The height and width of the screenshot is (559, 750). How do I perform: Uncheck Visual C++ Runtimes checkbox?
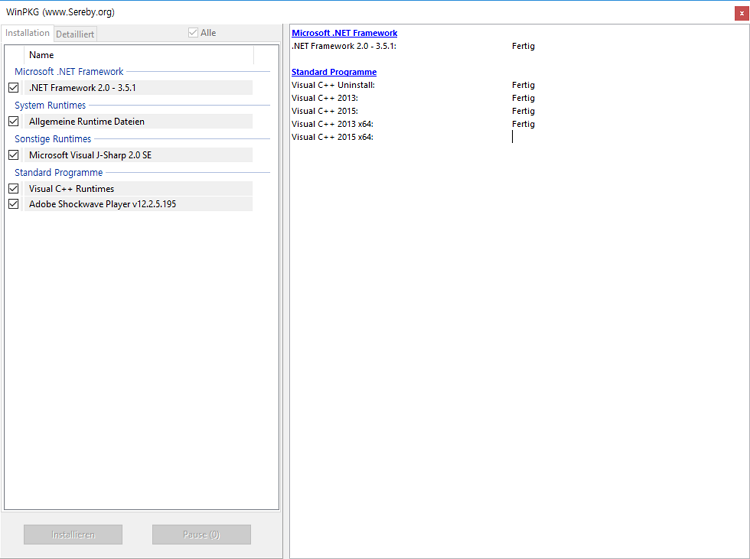[x=13, y=188]
